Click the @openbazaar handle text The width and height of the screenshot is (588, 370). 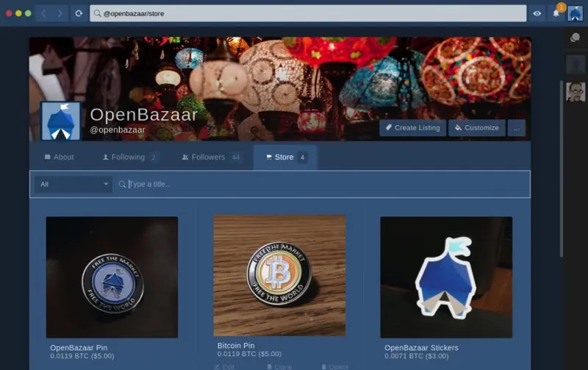[118, 130]
